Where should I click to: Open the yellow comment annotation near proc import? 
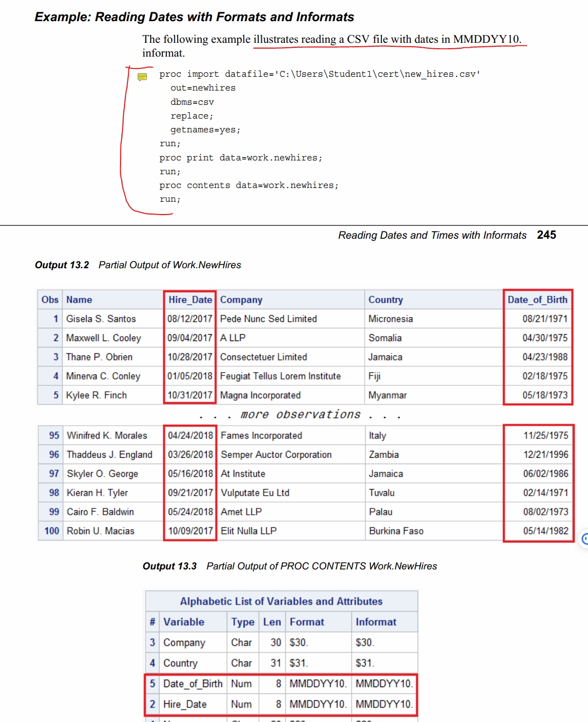pyautogui.click(x=143, y=76)
